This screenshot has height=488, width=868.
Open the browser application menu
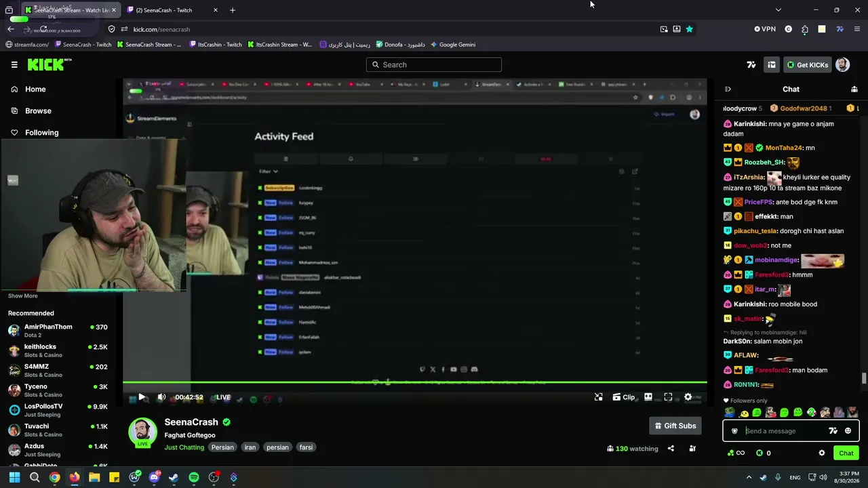tap(857, 29)
